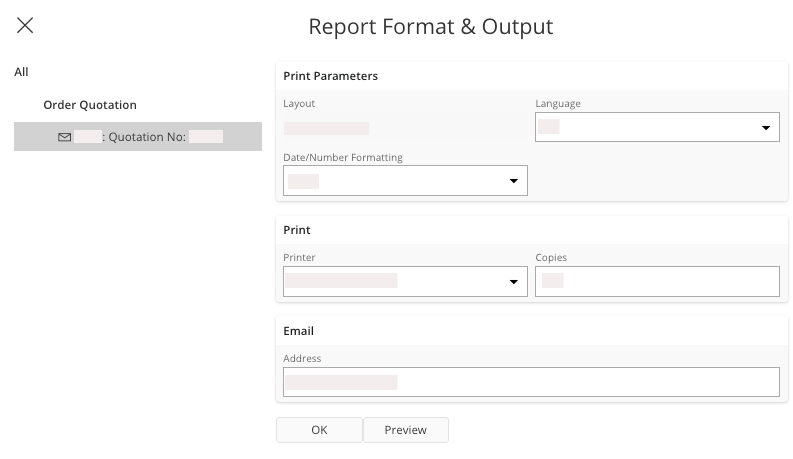The height and width of the screenshot is (459, 793).
Task: Click the Print Parameters section header
Action: (331, 76)
